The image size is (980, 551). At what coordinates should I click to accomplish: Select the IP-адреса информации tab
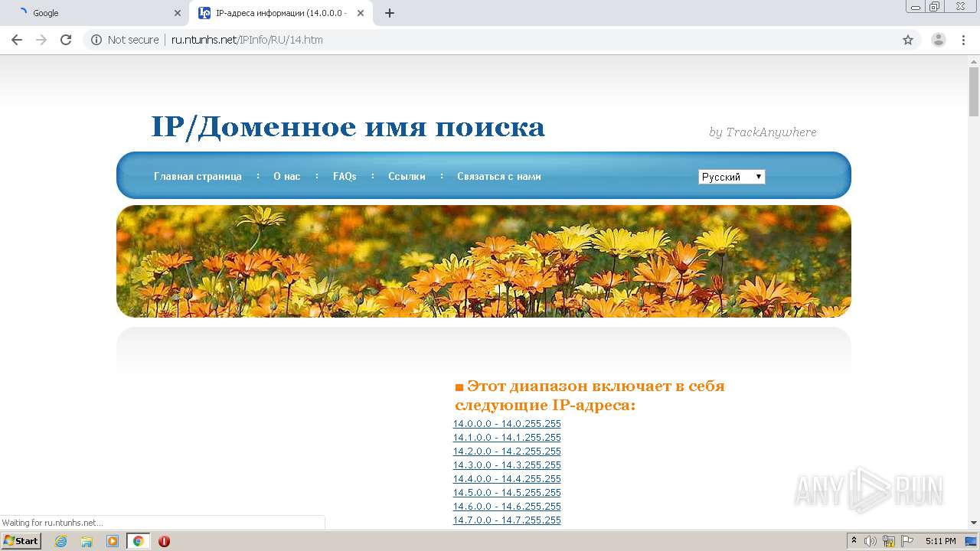[x=282, y=13]
